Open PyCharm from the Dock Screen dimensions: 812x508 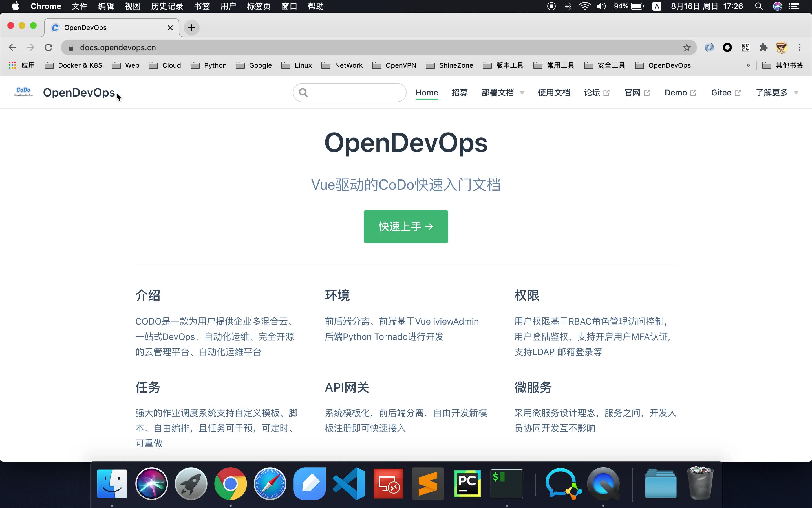tap(467, 483)
